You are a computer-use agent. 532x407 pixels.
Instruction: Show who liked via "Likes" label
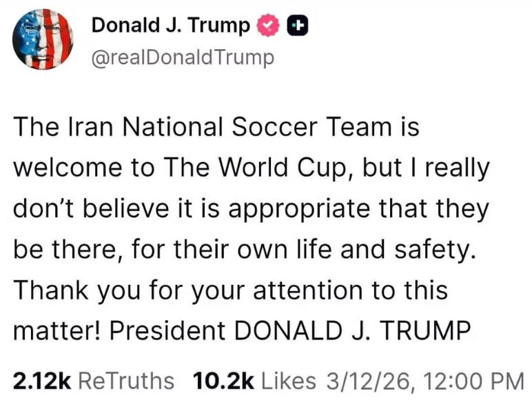coord(289,380)
